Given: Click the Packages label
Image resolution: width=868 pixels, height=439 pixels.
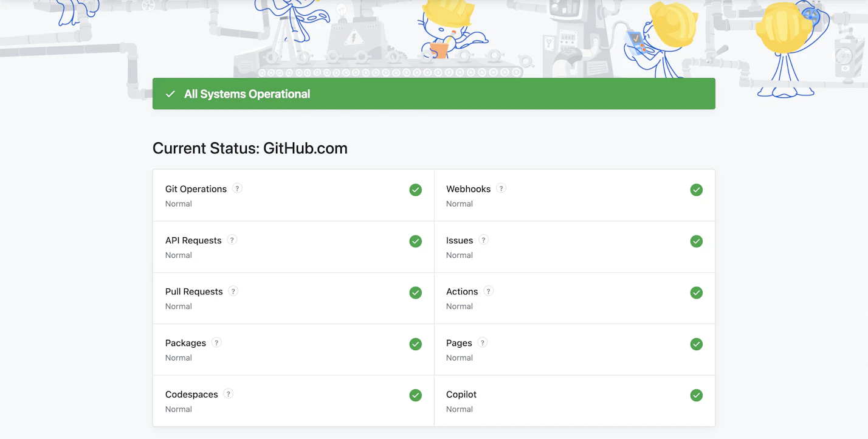Looking at the screenshot, I should [x=185, y=343].
